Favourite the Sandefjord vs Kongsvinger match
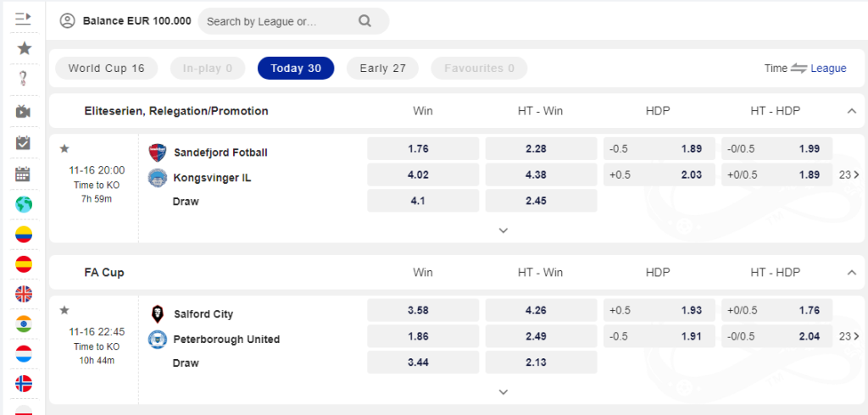 pos(64,149)
